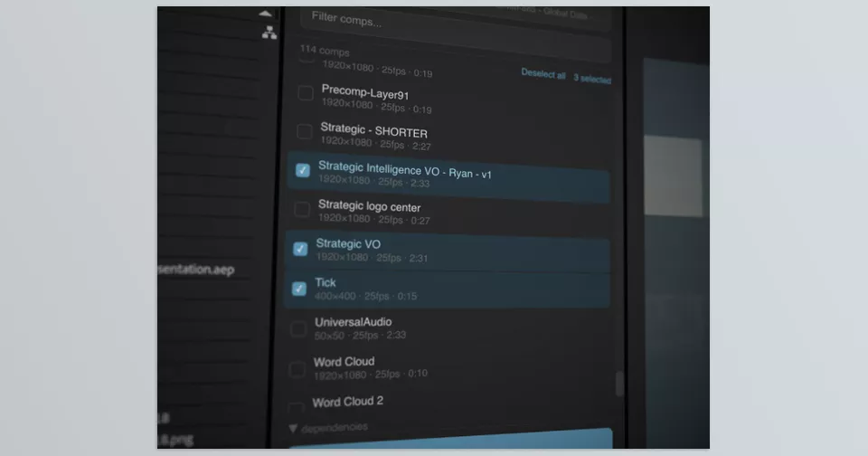Click Deselect all link

point(543,74)
